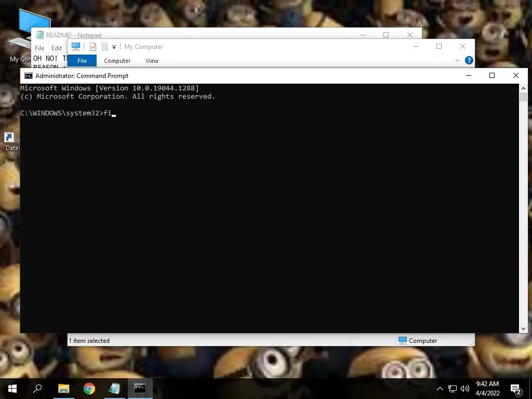This screenshot has height=399, width=532.
Task: Open Computer ribbon tab in My Computer
Action: point(117,61)
